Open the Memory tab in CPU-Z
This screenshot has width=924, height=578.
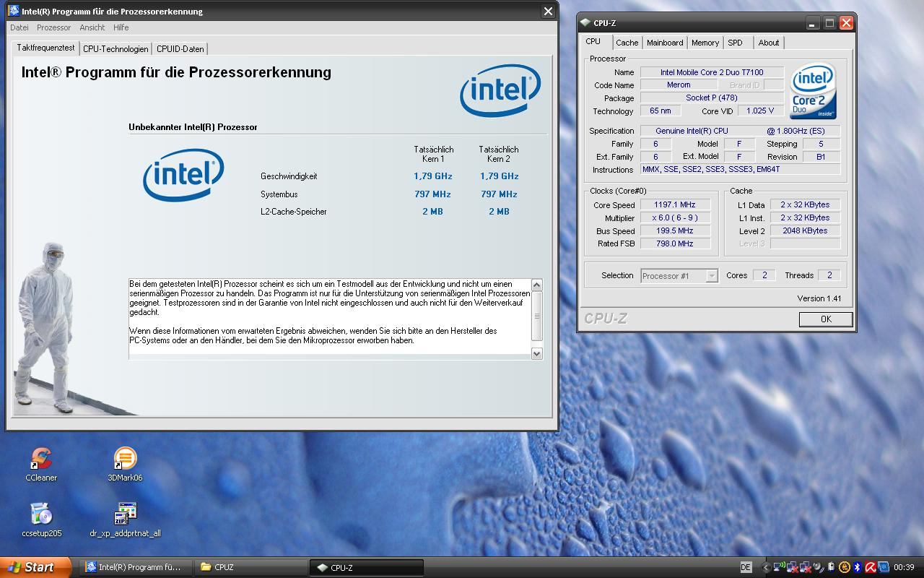[705, 43]
